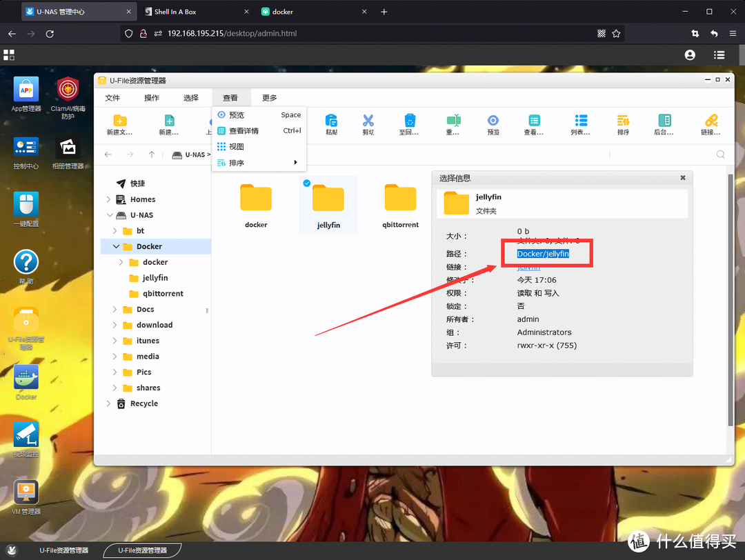Collapse the Docker tree node
The image size is (745, 560).
116,246
